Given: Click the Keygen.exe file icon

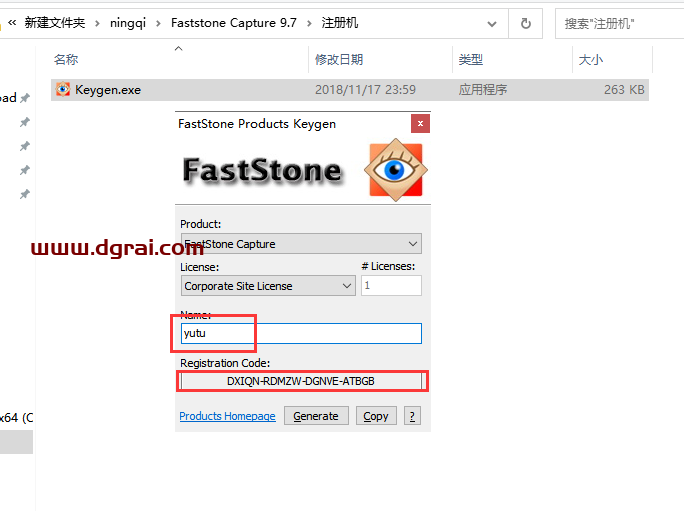Looking at the screenshot, I should 63,89.
